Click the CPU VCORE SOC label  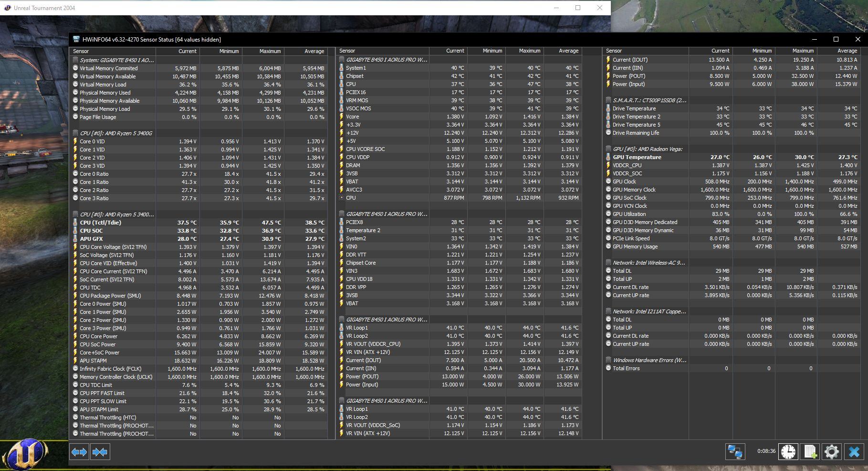(x=365, y=149)
